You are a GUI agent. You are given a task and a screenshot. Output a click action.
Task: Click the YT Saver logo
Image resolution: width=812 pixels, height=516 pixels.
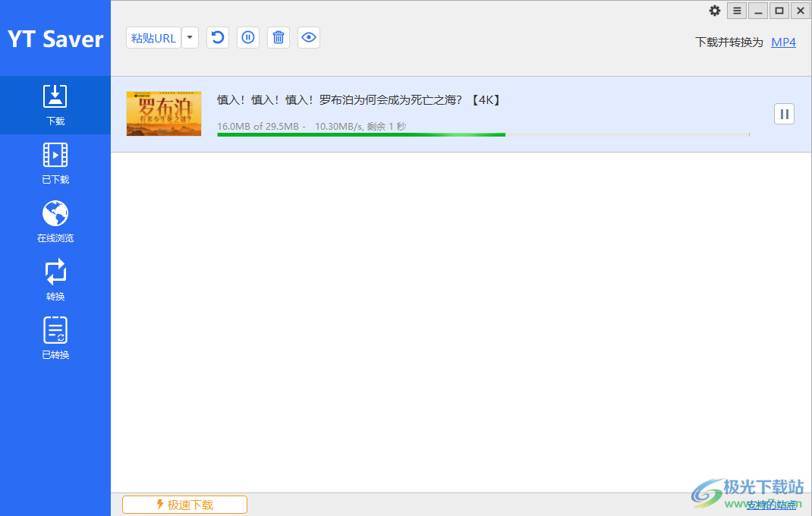click(x=55, y=39)
